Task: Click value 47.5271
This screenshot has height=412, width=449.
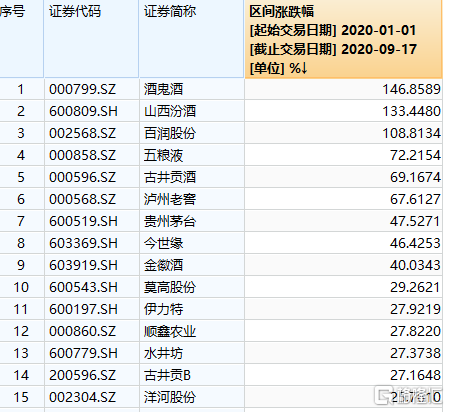Action: 415,221
